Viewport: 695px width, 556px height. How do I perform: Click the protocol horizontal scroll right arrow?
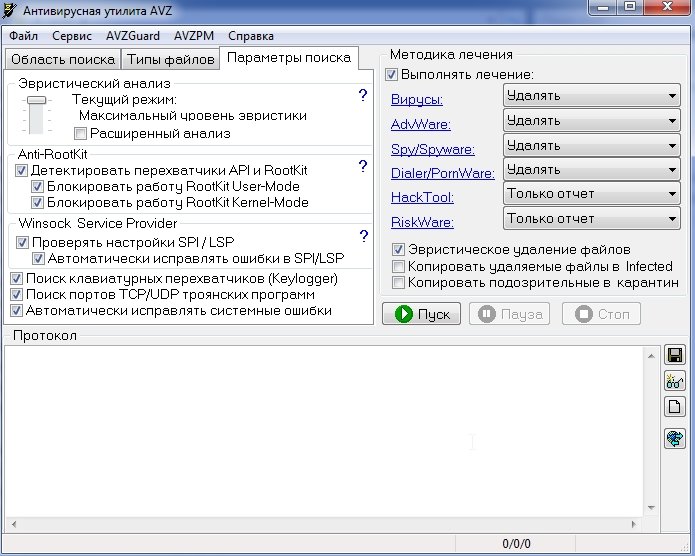point(633,524)
